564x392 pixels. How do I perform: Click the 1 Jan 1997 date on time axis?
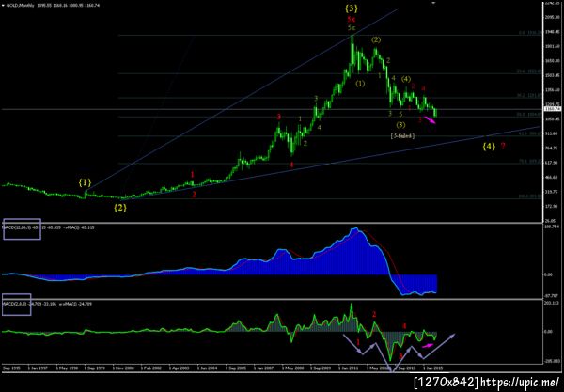click(x=38, y=368)
